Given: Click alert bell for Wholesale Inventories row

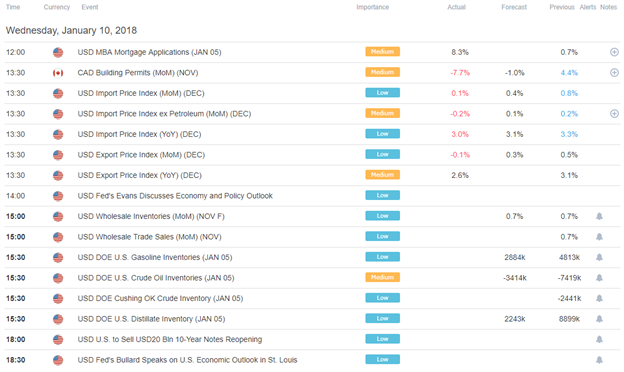Looking at the screenshot, I should click(599, 216).
